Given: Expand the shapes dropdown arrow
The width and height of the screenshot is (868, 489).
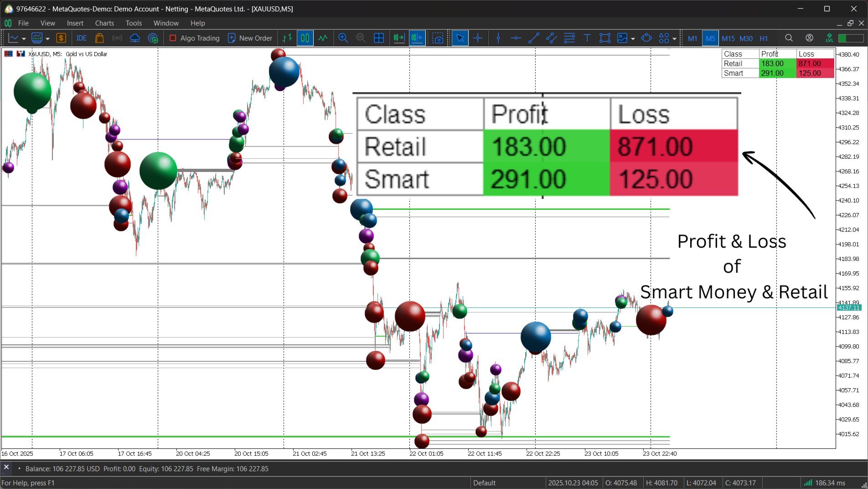Looking at the screenshot, I should (674, 39).
